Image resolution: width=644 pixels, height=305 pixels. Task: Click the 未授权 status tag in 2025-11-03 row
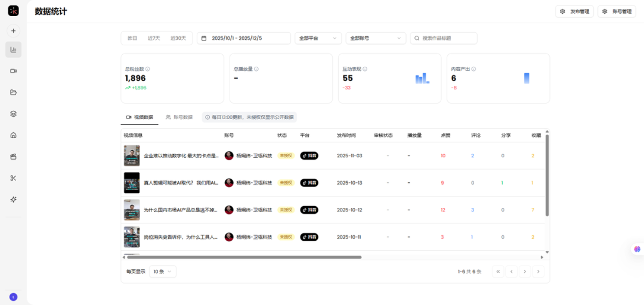(x=286, y=155)
